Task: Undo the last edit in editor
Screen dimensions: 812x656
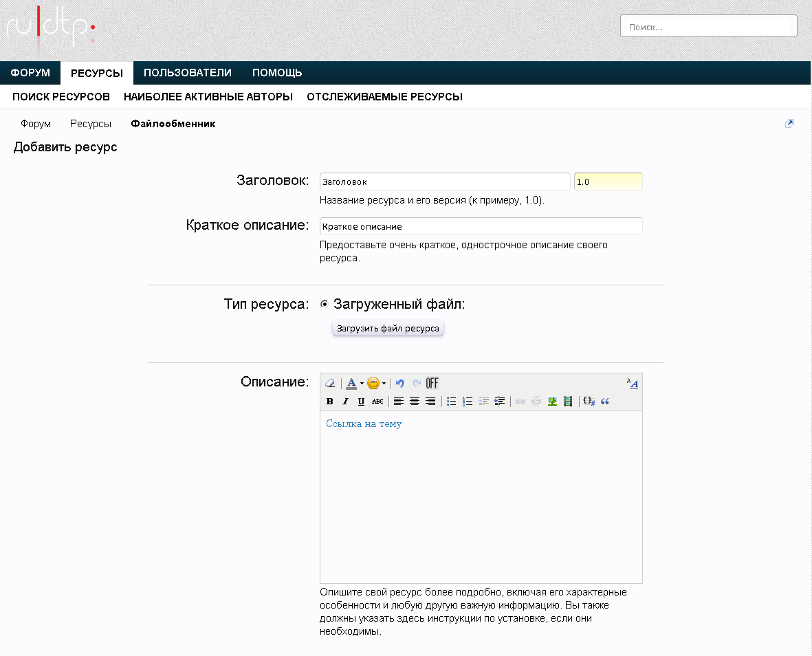Action: coord(399,383)
